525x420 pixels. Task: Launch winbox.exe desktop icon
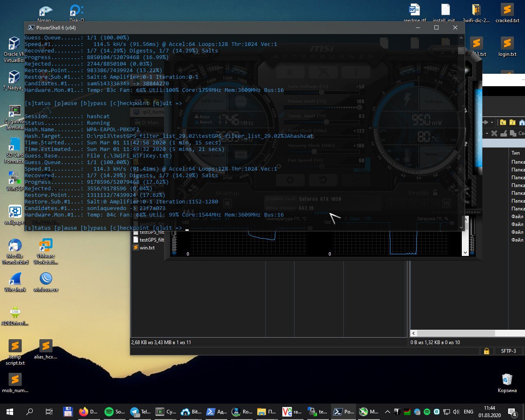46,282
